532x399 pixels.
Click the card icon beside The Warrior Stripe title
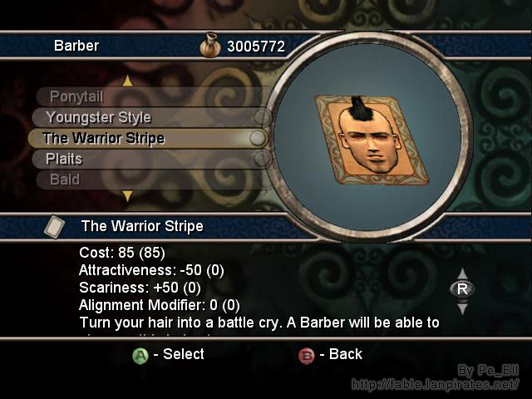click(55, 226)
